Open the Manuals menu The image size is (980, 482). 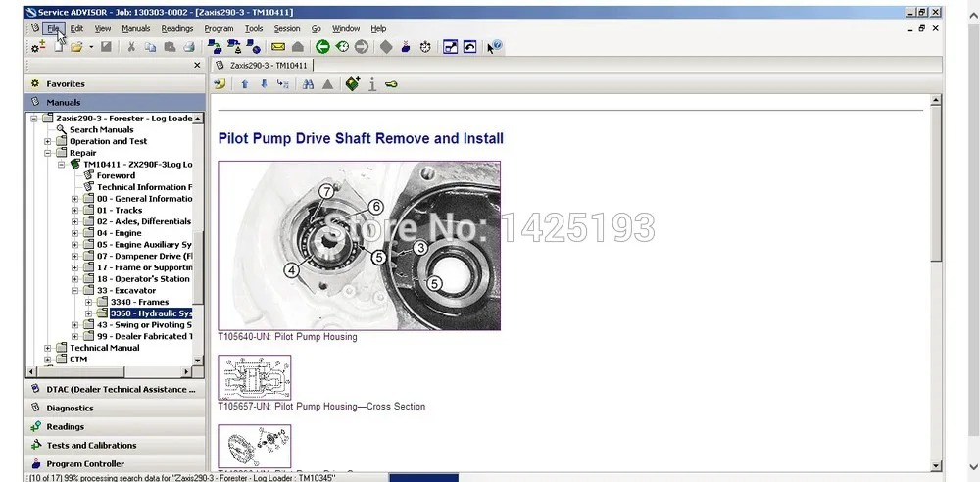[x=135, y=28]
